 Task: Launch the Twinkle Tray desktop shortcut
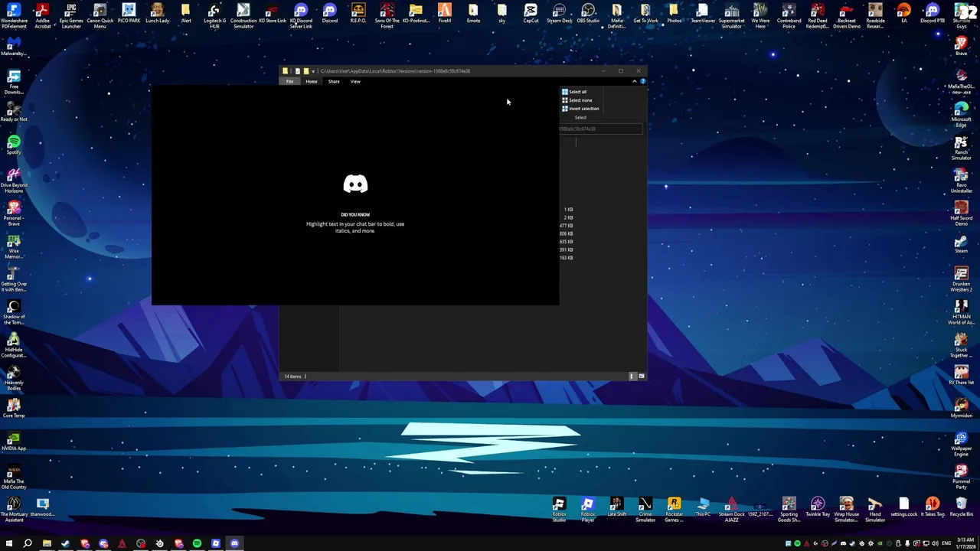[x=818, y=507]
